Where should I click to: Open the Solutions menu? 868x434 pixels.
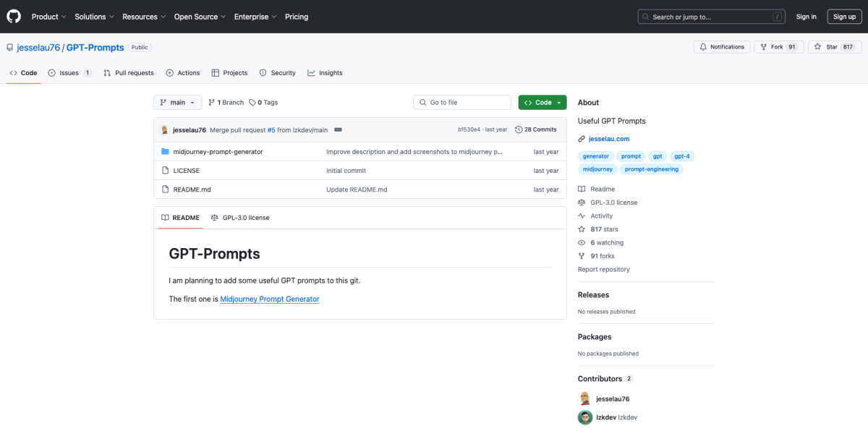click(x=94, y=17)
